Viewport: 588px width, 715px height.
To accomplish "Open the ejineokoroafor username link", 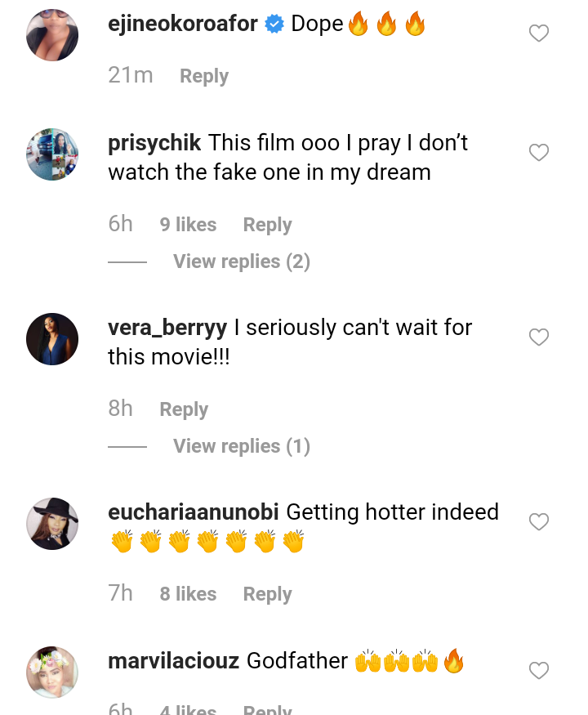I will click(183, 25).
